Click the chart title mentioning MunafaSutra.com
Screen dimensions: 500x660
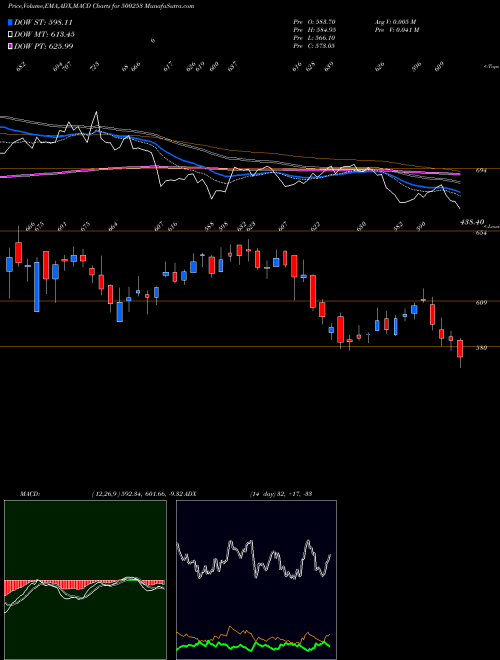coord(101,6)
